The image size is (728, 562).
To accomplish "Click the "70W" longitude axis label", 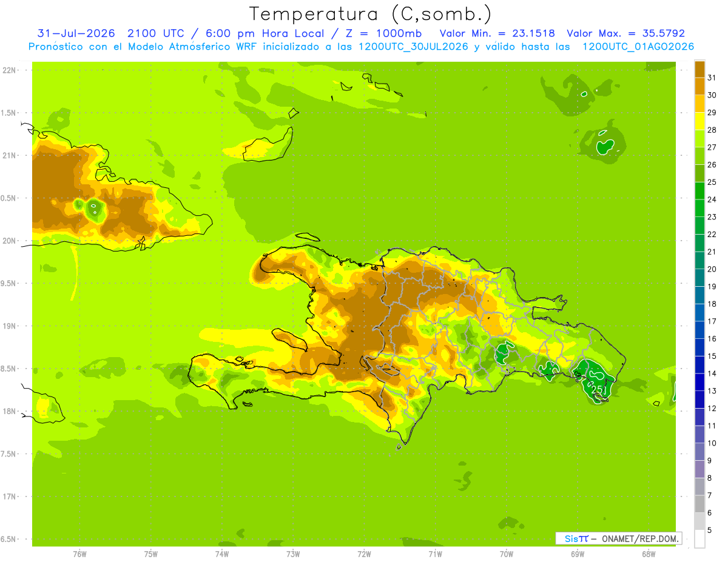I will [507, 554].
